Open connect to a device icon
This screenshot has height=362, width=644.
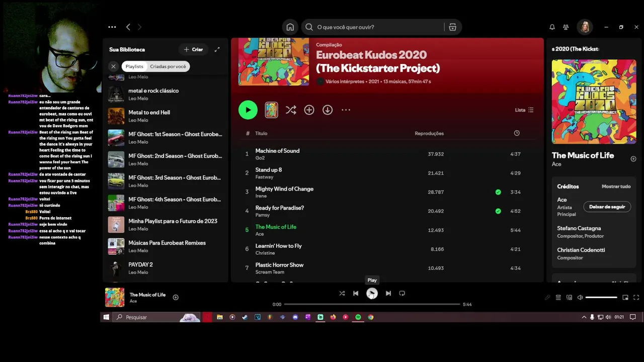pos(569,298)
